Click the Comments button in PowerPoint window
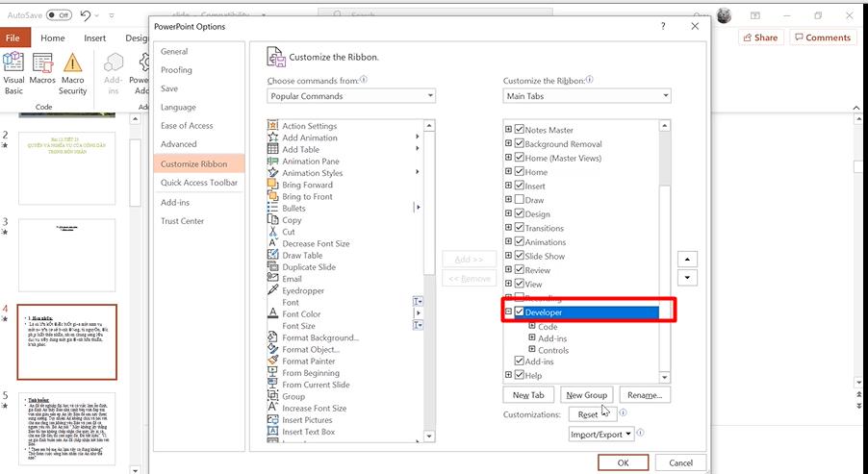 pyautogui.click(x=823, y=37)
